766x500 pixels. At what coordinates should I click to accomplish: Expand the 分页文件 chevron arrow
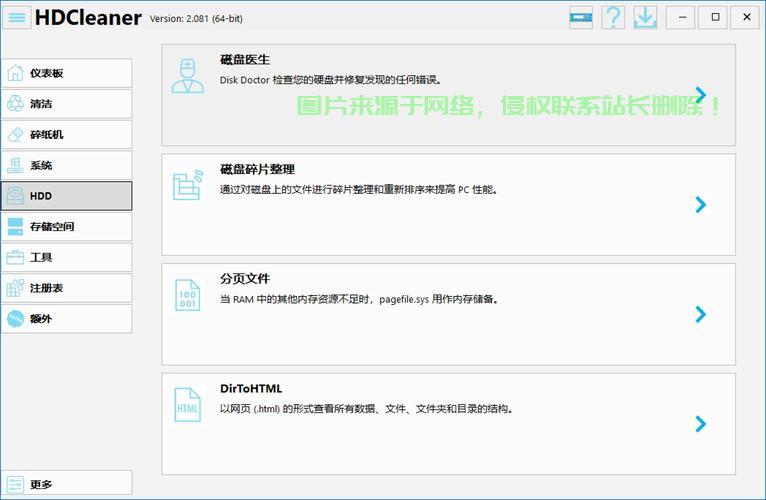point(701,314)
